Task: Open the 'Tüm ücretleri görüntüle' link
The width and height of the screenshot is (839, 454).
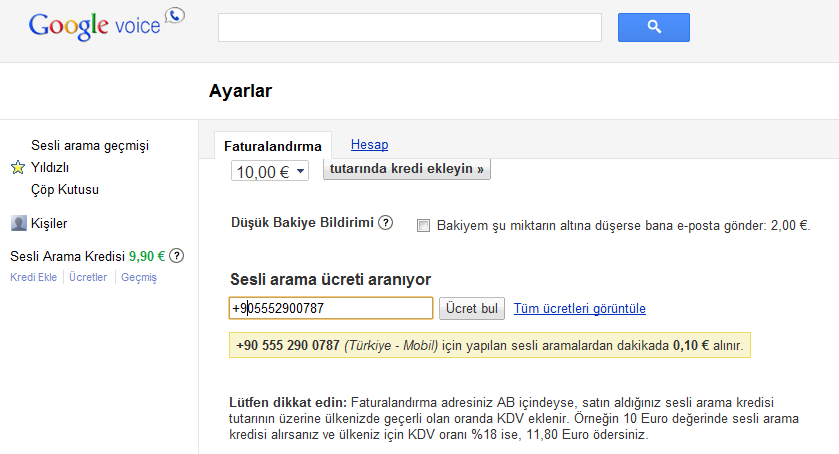Action: pyautogui.click(x=579, y=308)
